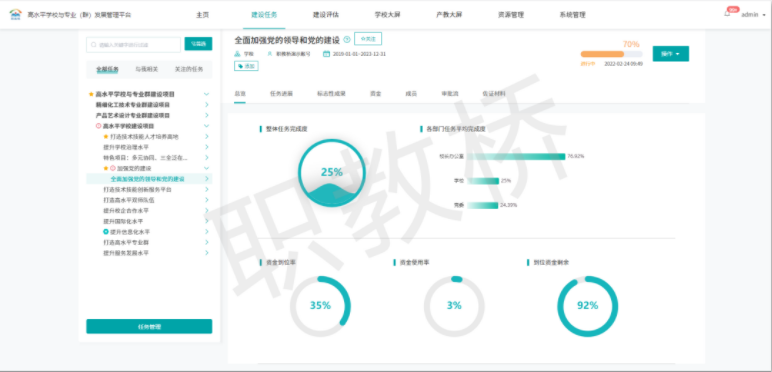This screenshot has width=772, height=372.
Task: Collapse the 加强党的建设 chevron
Action: (206, 168)
